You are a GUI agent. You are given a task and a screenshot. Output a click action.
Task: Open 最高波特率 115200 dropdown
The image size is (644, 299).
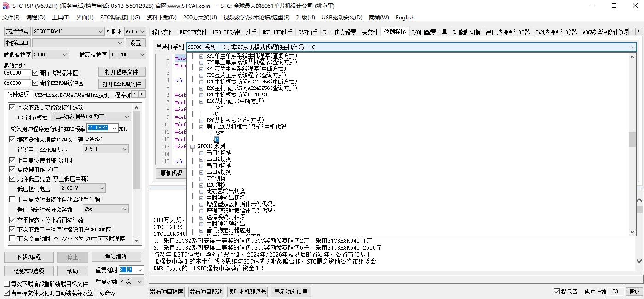pos(141,54)
